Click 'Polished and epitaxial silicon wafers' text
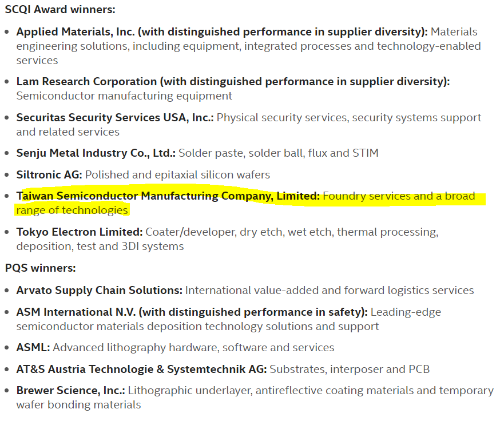 [x=177, y=174]
